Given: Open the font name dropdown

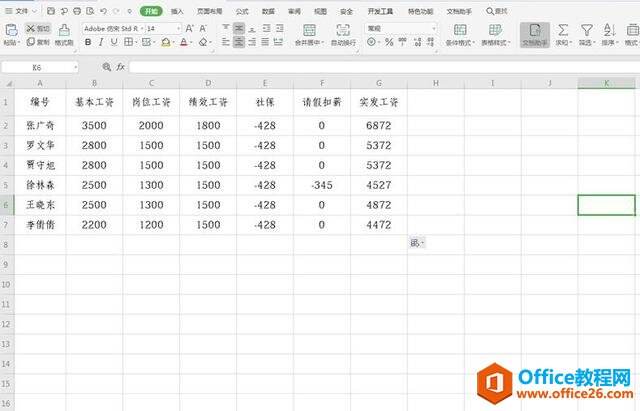Looking at the screenshot, I should [142, 29].
